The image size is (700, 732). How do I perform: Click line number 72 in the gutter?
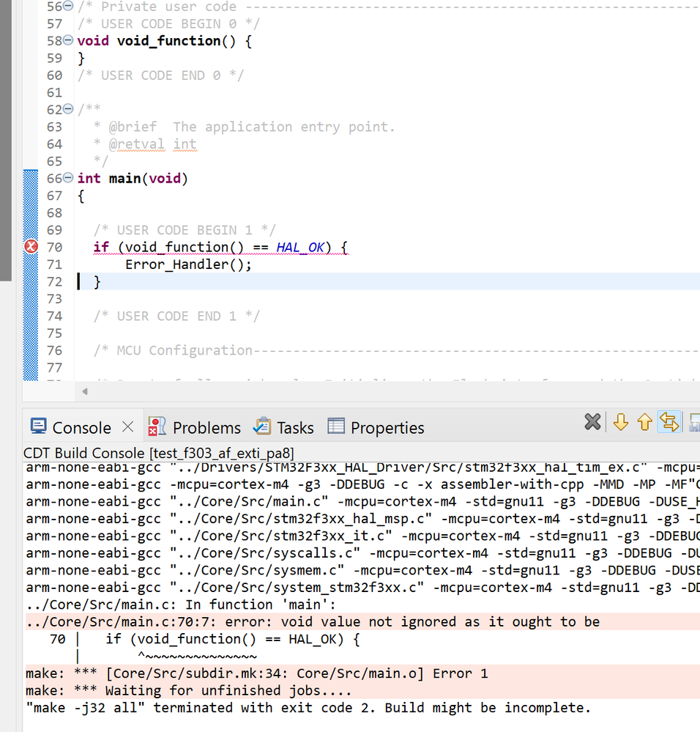pyautogui.click(x=55, y=281)
